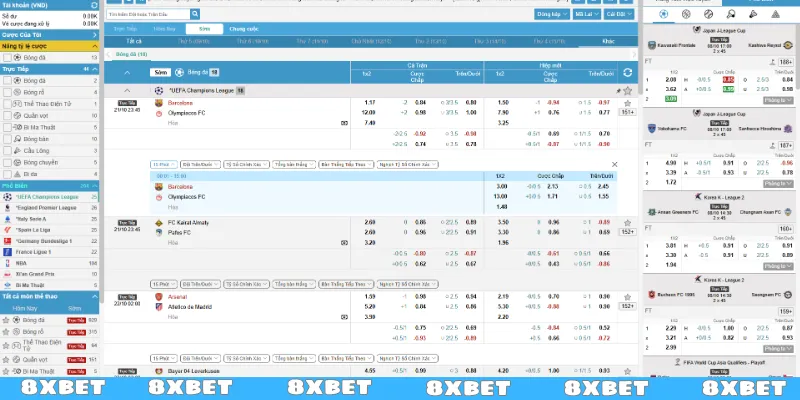800x400 pixels.
Task: Enable the Bóng bàn checkbox
Action: click(x=8, y=138)
